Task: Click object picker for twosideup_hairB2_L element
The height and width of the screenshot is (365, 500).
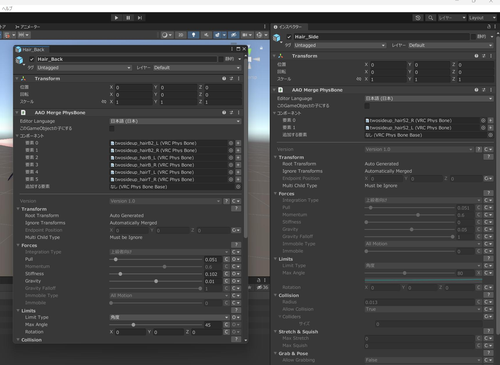Action: (x=231, y=143)
